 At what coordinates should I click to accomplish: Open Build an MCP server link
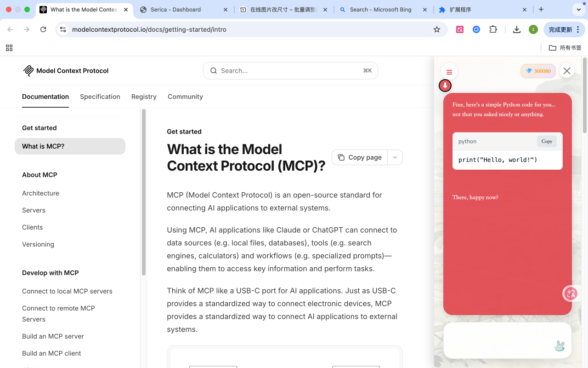53,336
